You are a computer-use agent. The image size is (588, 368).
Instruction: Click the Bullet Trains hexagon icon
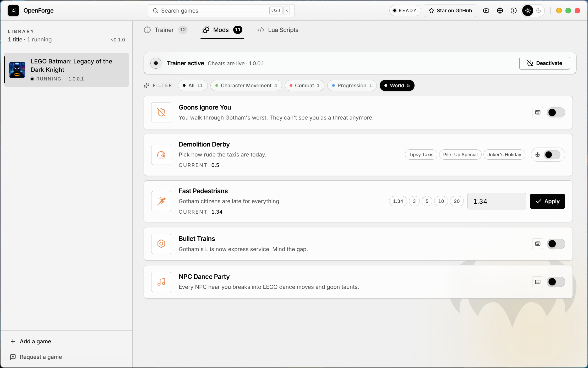[x=161, y=244]
